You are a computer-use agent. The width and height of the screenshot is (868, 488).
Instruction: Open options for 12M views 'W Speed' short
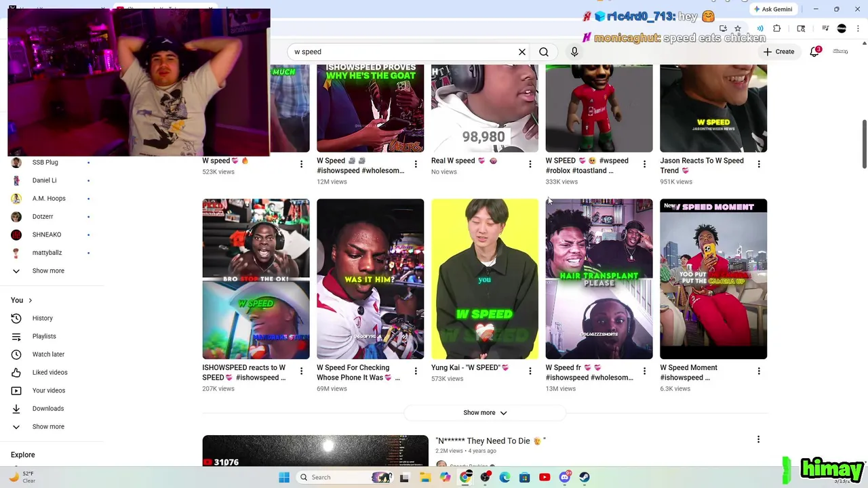pos(416,164)
